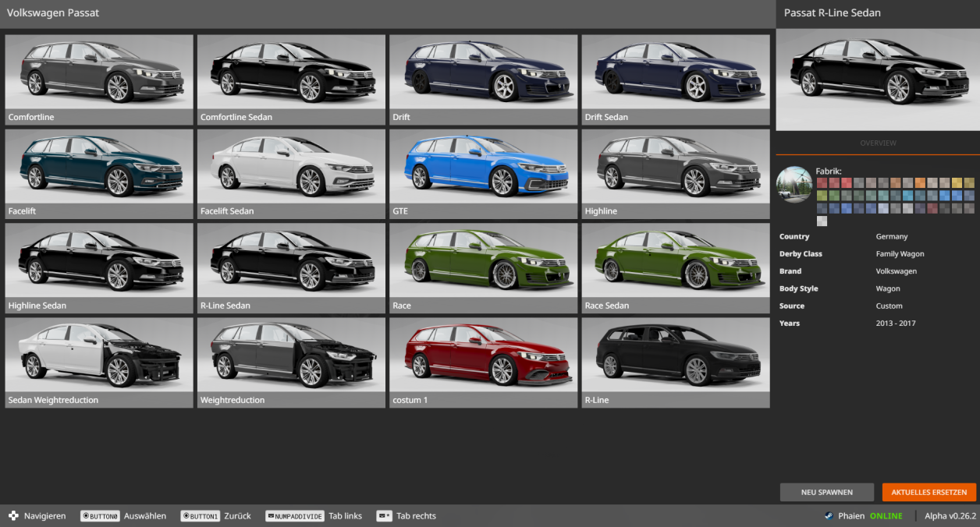980x527 pixels.
Task: Choose the Drift Sedan configuration
Action: tap(676, 80)
